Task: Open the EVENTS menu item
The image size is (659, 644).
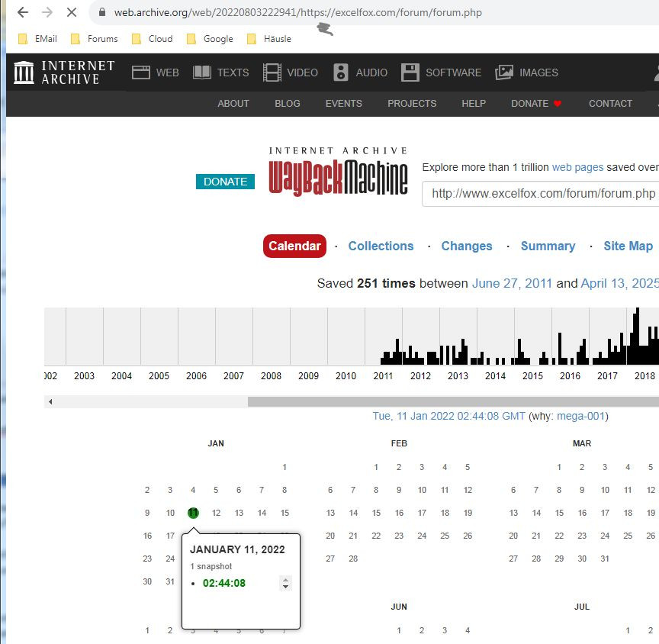Action: pyautogui.click(x=344, y=104)
